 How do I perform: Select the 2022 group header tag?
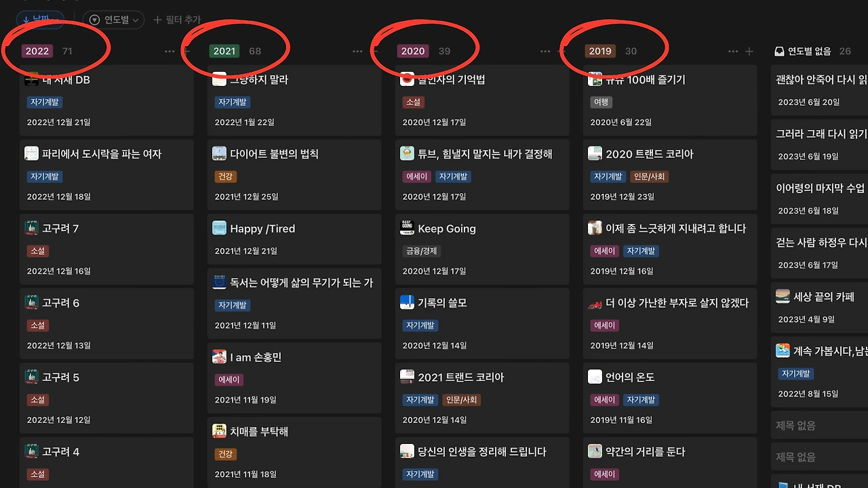37,51
